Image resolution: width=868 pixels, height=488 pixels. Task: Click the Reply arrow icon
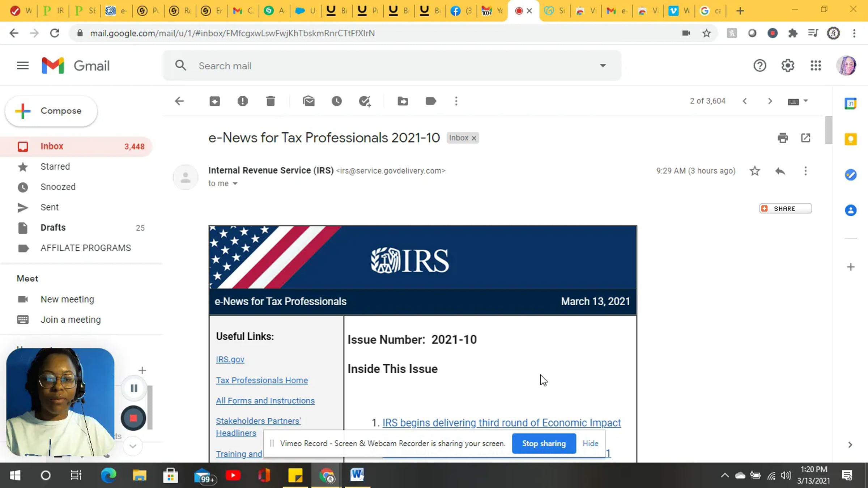click(780, 171)
